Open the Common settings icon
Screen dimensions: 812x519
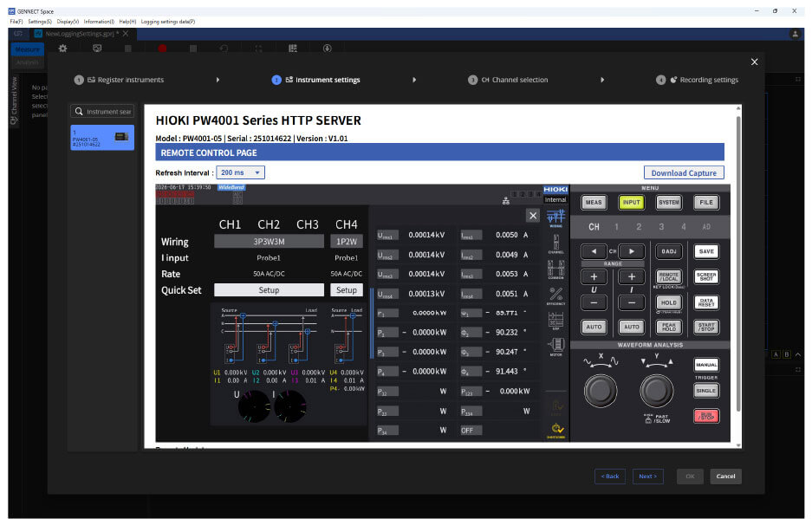555,269
